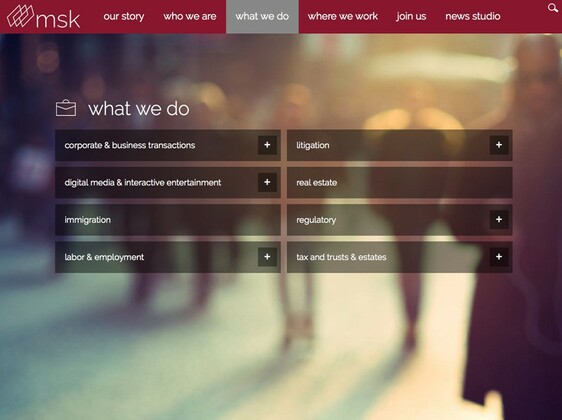Select the what we do tab
This screenshot has width=562, height=420.
[262, 16]
